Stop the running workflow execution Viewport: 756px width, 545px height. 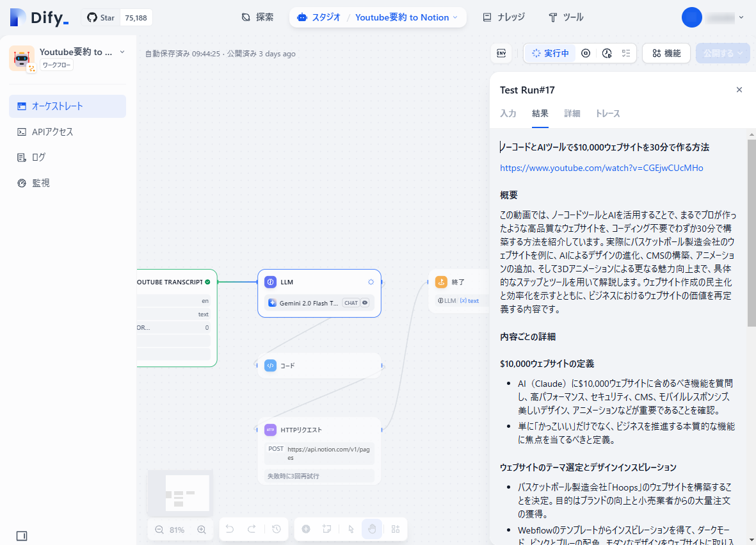pos(585,53)
